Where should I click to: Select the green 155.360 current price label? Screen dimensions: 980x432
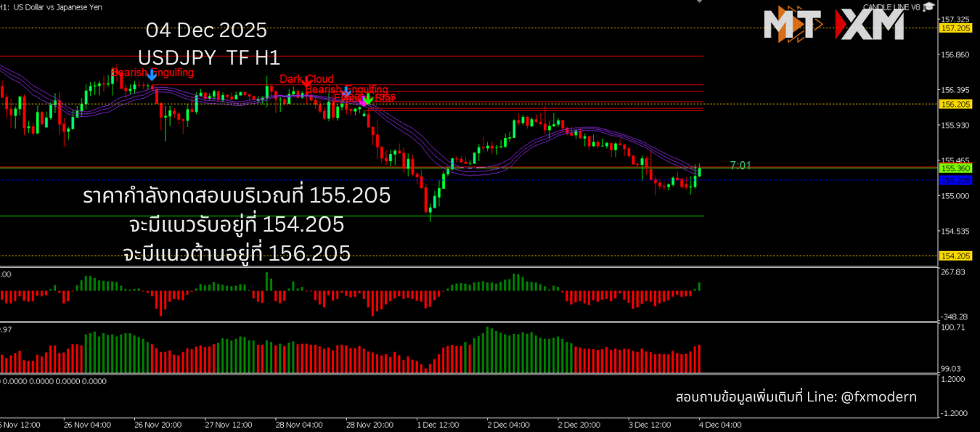click(x=955, y=168)
